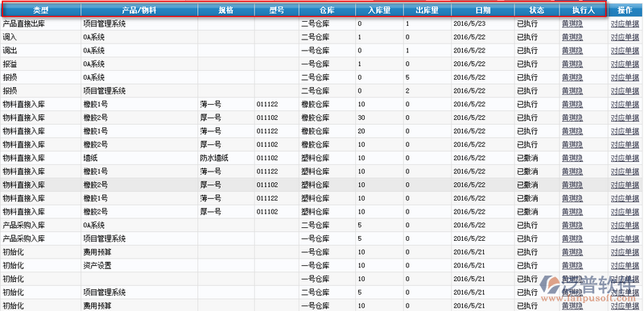Open 对应单据 for 资产设置 initialization row
The image size is (644, 311).
[x=625, y=265]
